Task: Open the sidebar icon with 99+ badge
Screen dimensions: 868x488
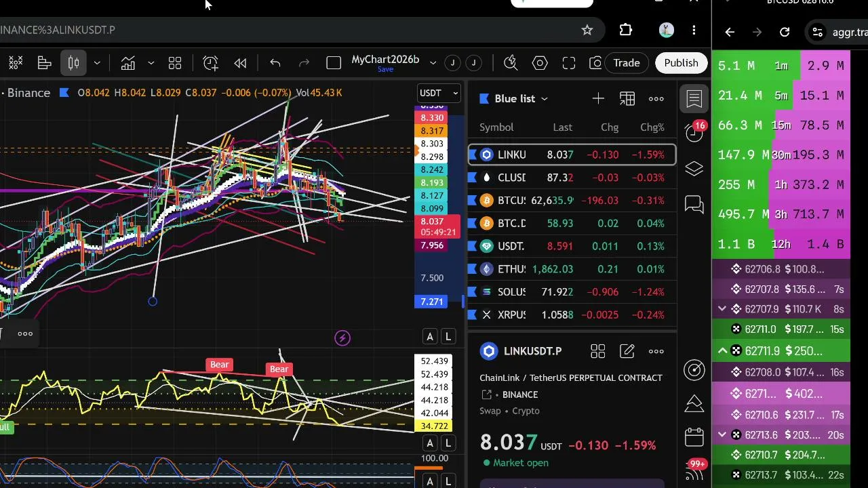Action: tap(695, 470)
